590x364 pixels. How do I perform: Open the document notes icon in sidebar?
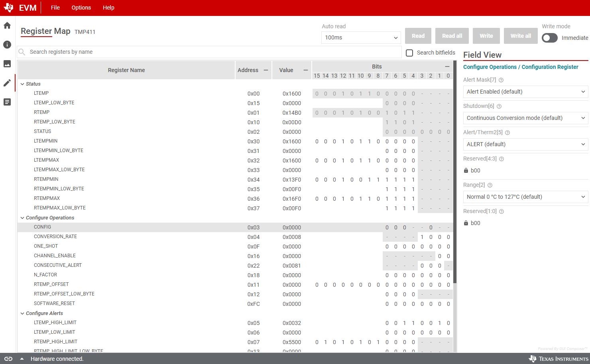7,102
